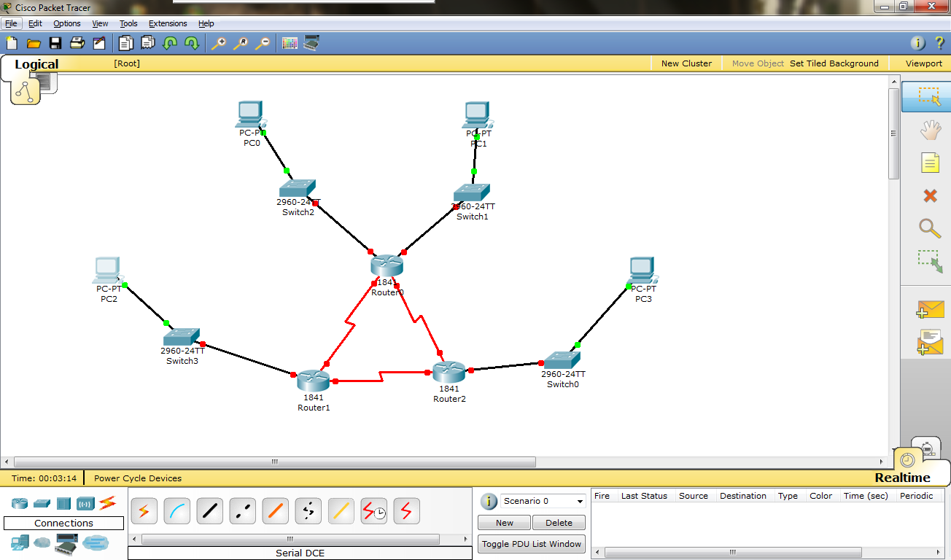951x560 pixels.
Task: Click Power Cycle Devices
Action: (x=138, y=478)
